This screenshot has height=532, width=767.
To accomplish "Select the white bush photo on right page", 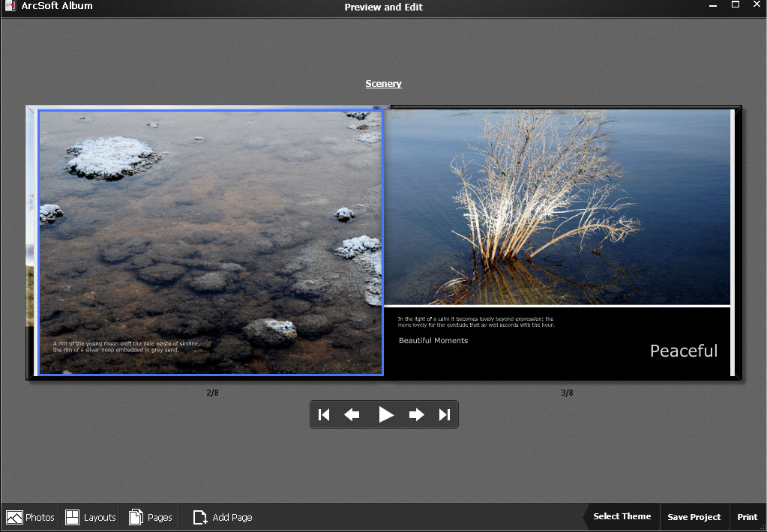I will click(x=556, y=206).
